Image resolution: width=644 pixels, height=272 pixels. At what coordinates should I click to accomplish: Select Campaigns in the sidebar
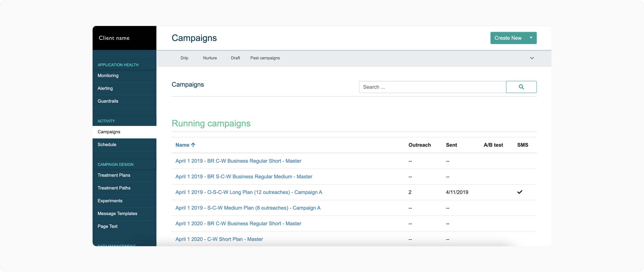tap(124, 132)
